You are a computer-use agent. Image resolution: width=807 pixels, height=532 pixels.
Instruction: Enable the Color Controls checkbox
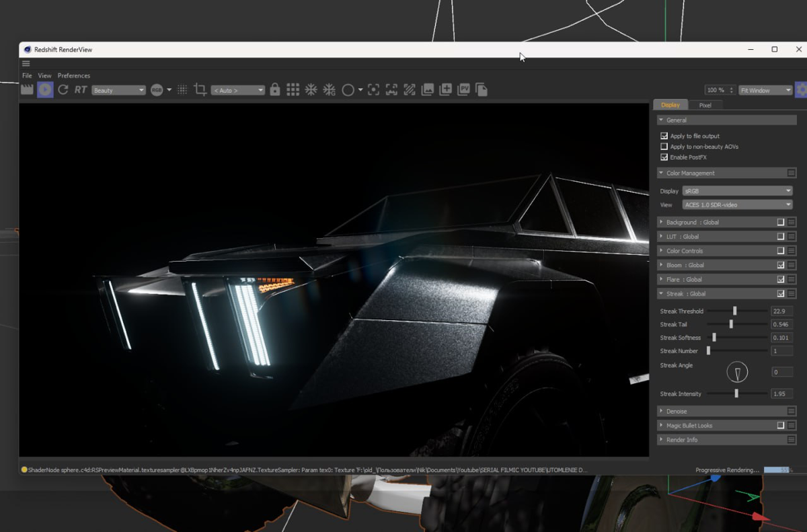781,251
